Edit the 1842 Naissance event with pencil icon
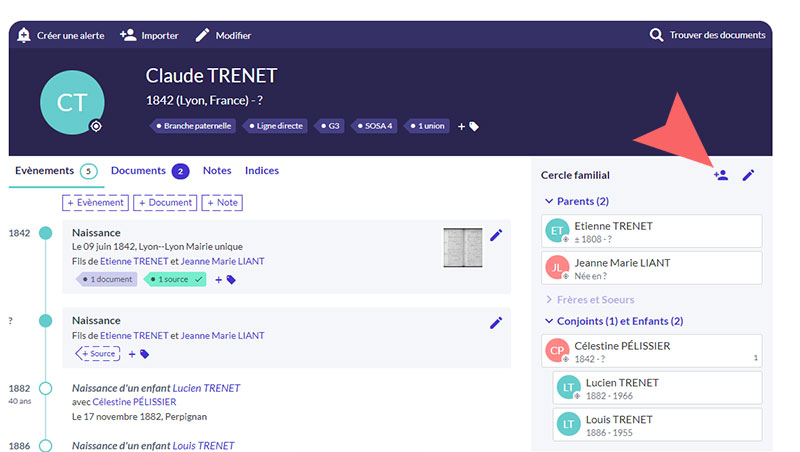800x452 pixels. coord(496,235)
